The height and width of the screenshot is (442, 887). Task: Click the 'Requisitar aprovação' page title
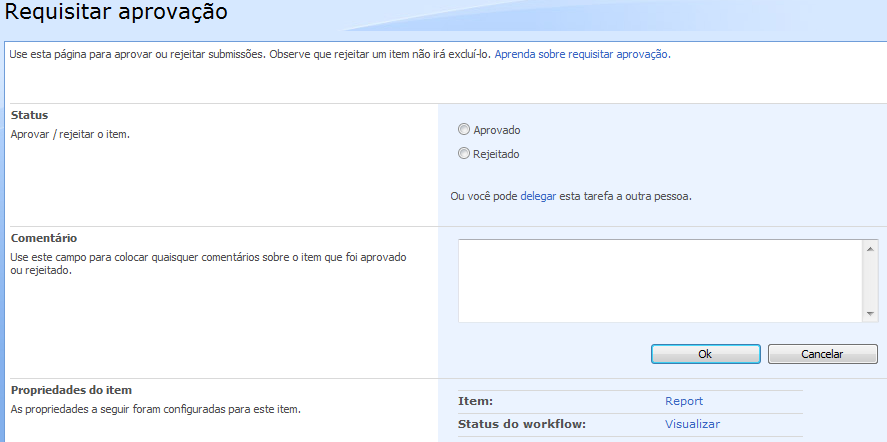(x=117, y=13)
